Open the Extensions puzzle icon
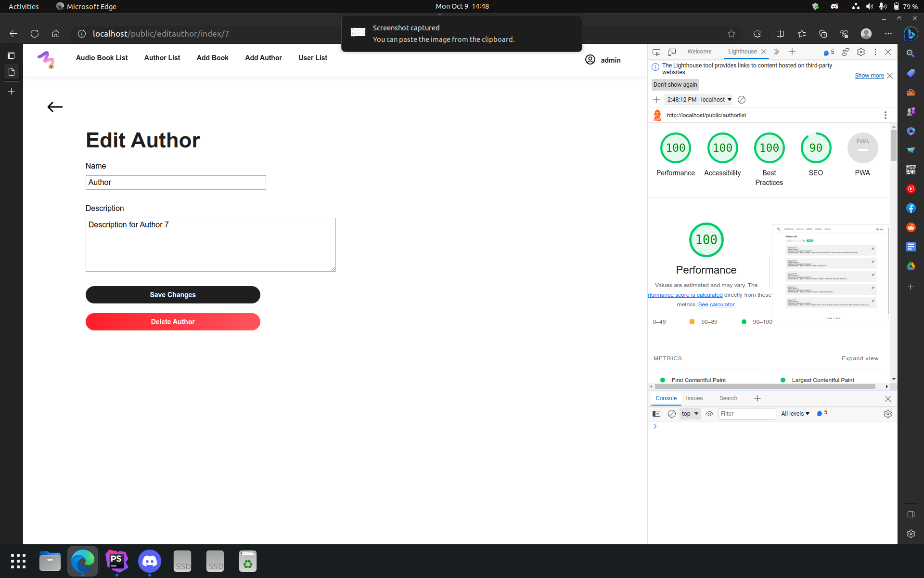Viewport: 924px width, 578px height. click(x=757, y=34)
